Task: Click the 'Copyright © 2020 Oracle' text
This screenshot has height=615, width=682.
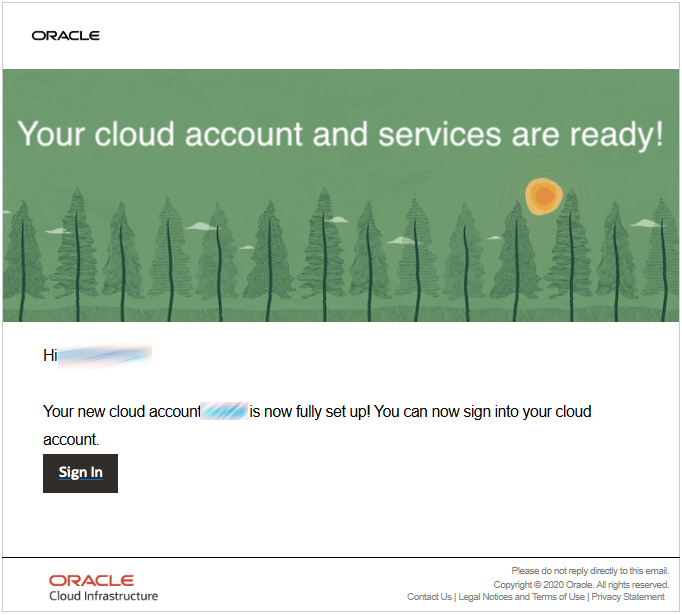Action: pyautogui.click(x=543, y=585)
